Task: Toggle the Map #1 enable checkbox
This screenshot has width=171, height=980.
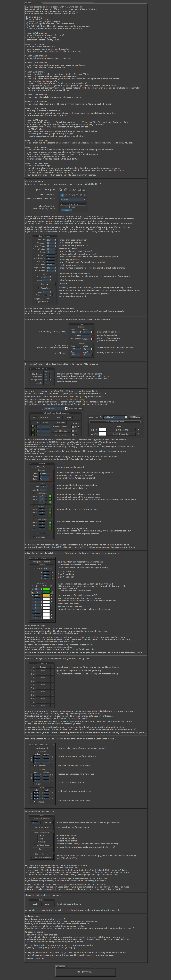Action: pyautogui.click(x=138, y=430)
